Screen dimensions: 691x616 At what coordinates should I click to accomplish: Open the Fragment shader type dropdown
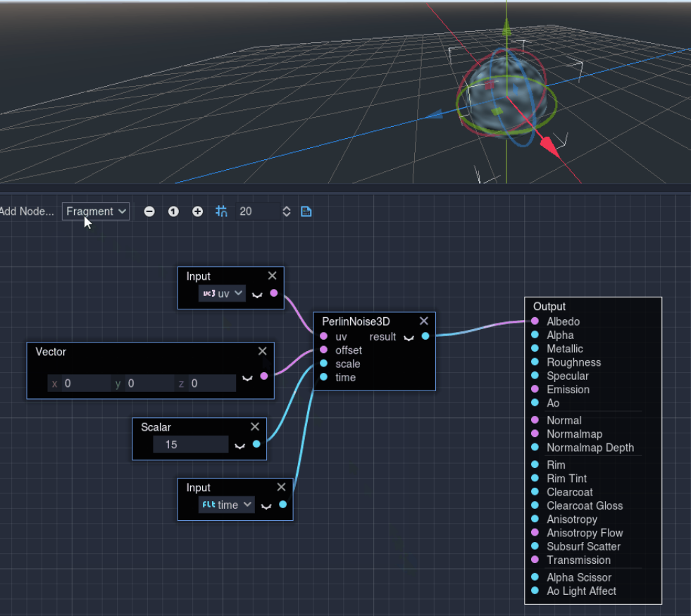[96, 211]
